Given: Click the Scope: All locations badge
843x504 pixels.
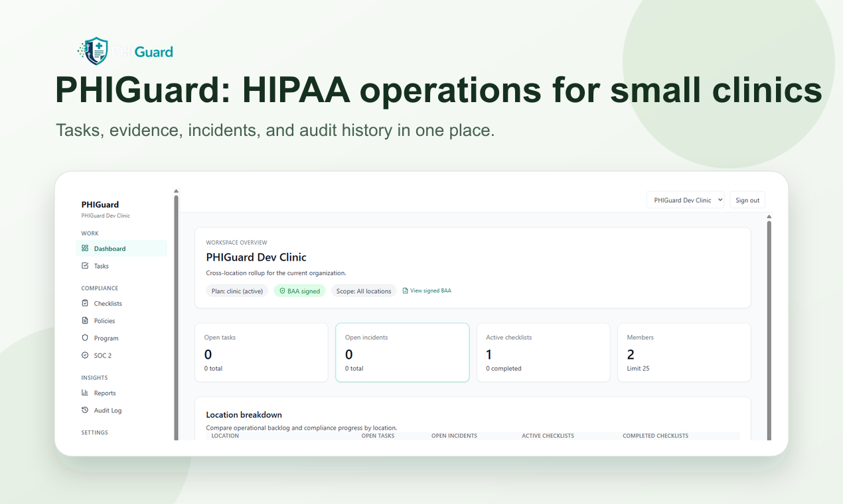Looking at the screenshot, I should pyautogui.click(x=364, y=290).
